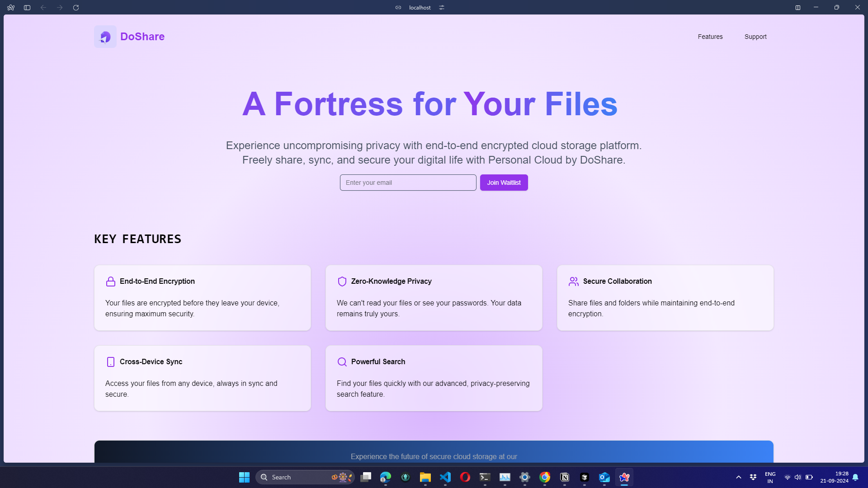Click the localhost address bar
The height and width of the screenshot is (488, 868).
coord(420,8)
